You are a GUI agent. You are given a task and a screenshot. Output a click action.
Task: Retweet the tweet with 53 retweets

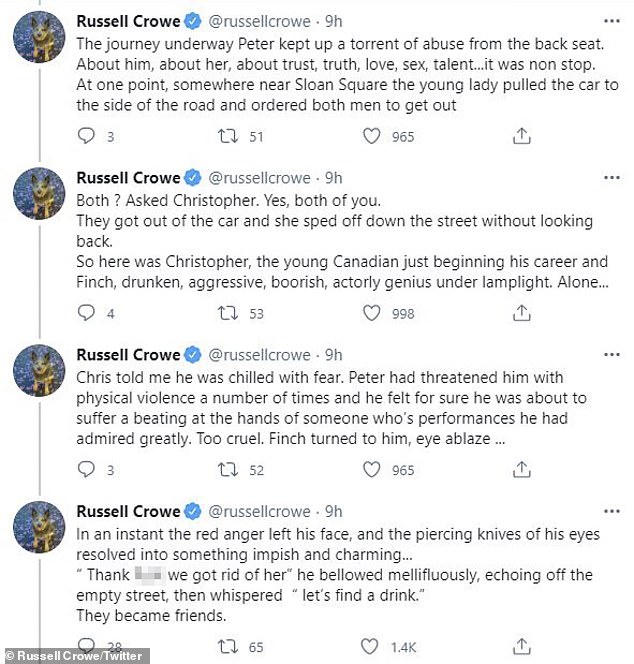pyautogui.click(x=229, y=314)
